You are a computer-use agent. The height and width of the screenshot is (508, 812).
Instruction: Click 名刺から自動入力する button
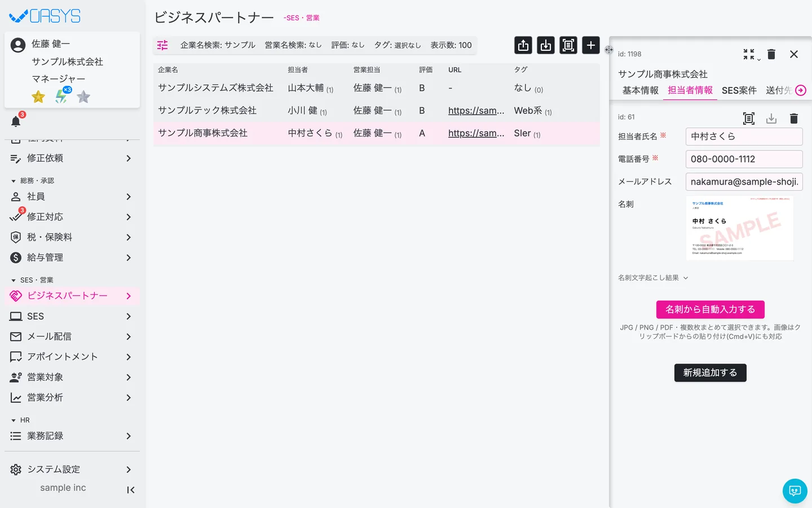point(710,309)
